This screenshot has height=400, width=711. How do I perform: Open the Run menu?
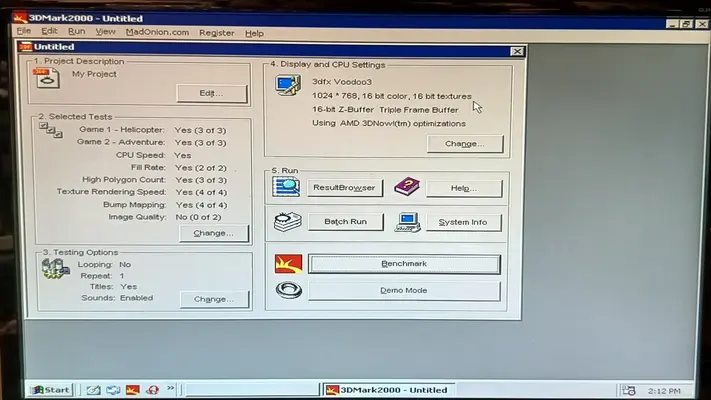point(76,32)
